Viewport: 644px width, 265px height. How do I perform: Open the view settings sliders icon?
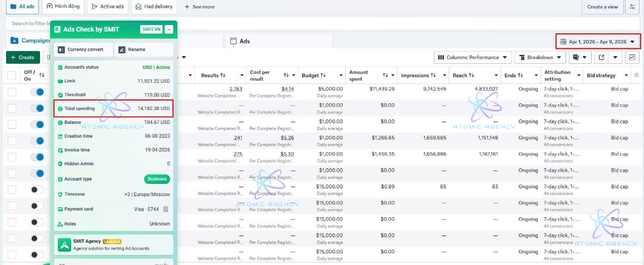pyautogui.click(x=632, y=7)
